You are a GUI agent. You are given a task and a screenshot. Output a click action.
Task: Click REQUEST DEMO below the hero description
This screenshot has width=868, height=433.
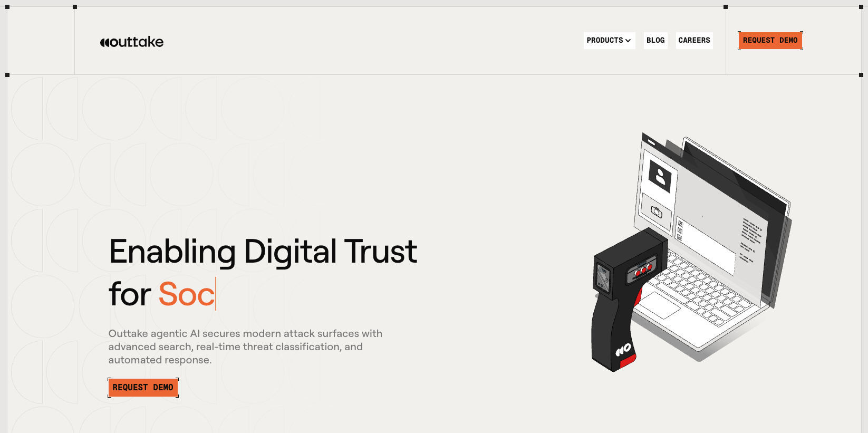[143, 388]
